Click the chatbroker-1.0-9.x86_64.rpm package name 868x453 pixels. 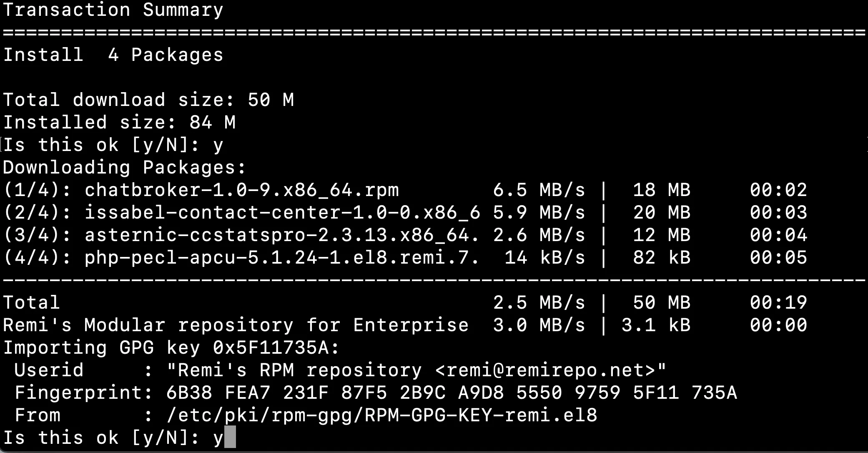(241, 190)
